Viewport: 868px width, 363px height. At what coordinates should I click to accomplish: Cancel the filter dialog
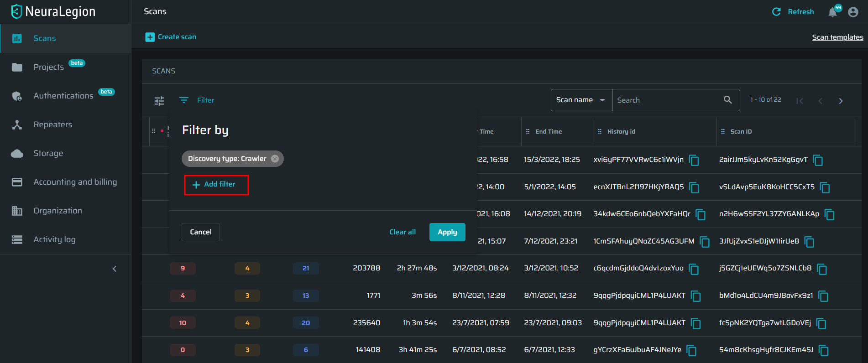[201, 232]
